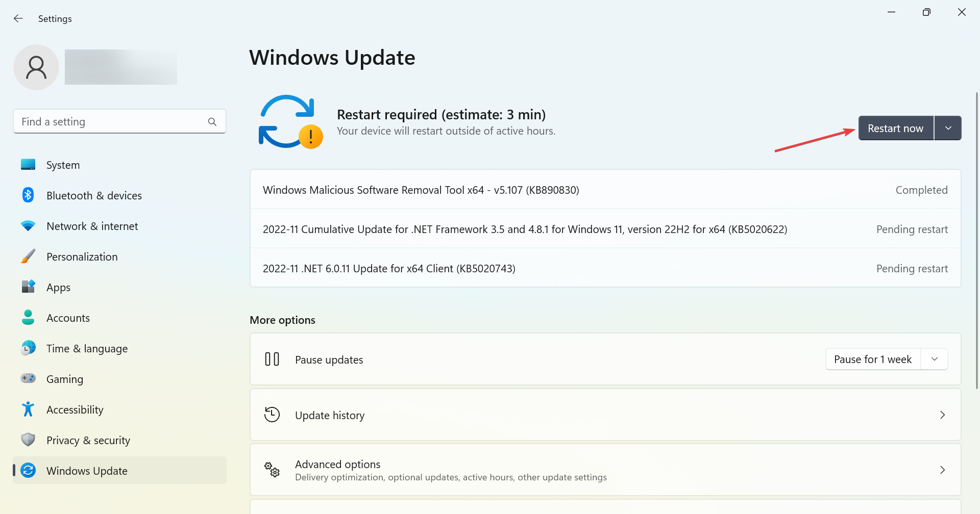Screen dimensions: 980x514
Task: Click the Delivery optimization description text
Action: [451, 477]
